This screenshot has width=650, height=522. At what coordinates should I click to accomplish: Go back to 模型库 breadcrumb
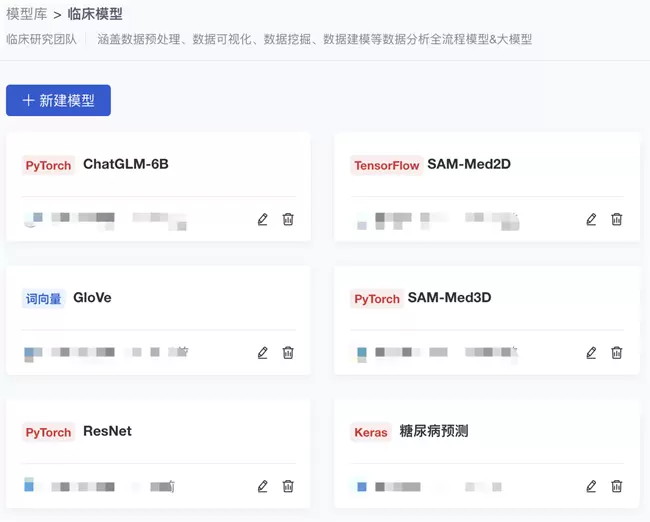pos(26,14)
